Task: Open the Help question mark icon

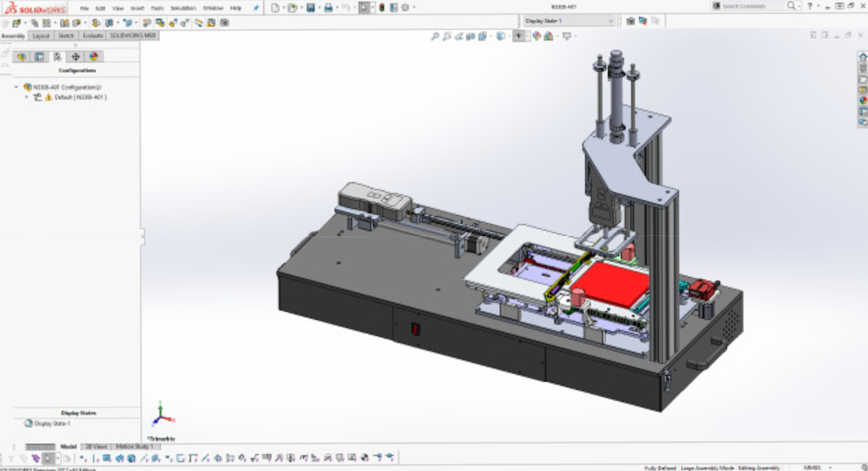Action: 810,6
